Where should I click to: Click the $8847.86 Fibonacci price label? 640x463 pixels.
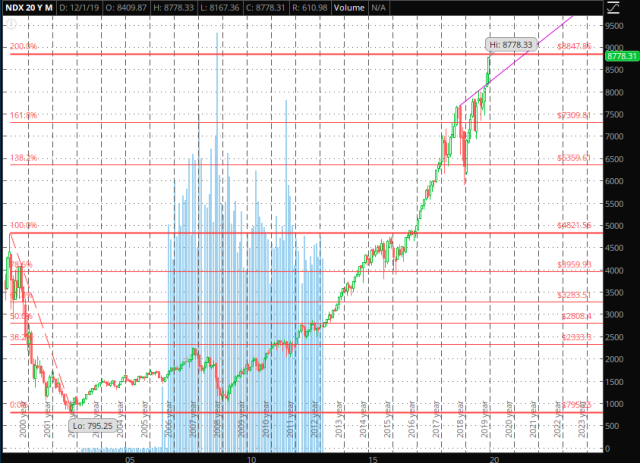(x=576, y=47)
